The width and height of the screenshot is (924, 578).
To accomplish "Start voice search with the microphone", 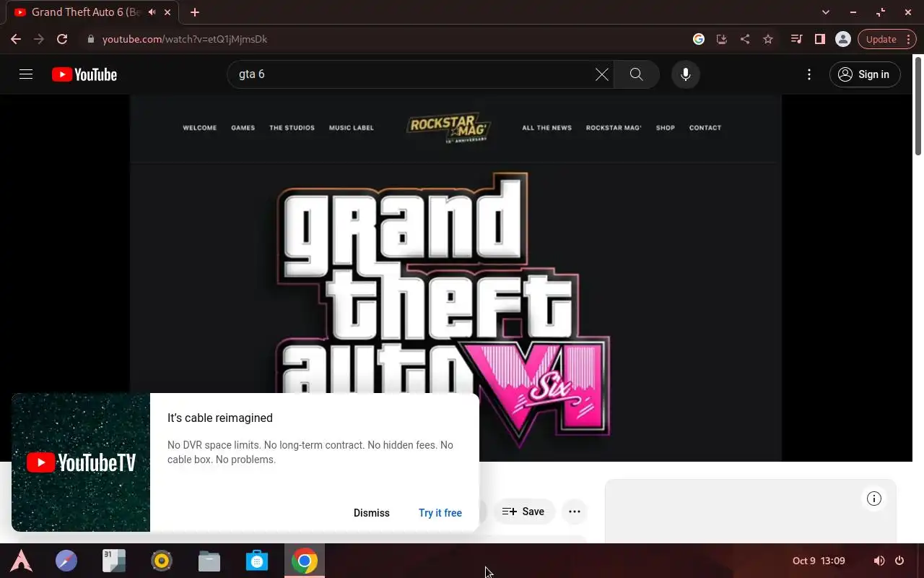I will (x=685, y=74).
